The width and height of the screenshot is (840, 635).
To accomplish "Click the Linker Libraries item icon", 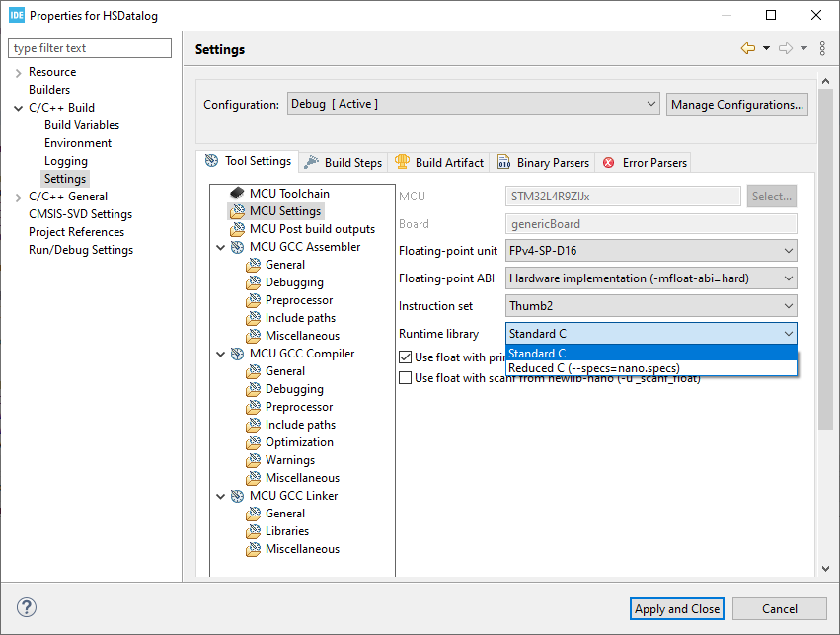I will point(254,531).
